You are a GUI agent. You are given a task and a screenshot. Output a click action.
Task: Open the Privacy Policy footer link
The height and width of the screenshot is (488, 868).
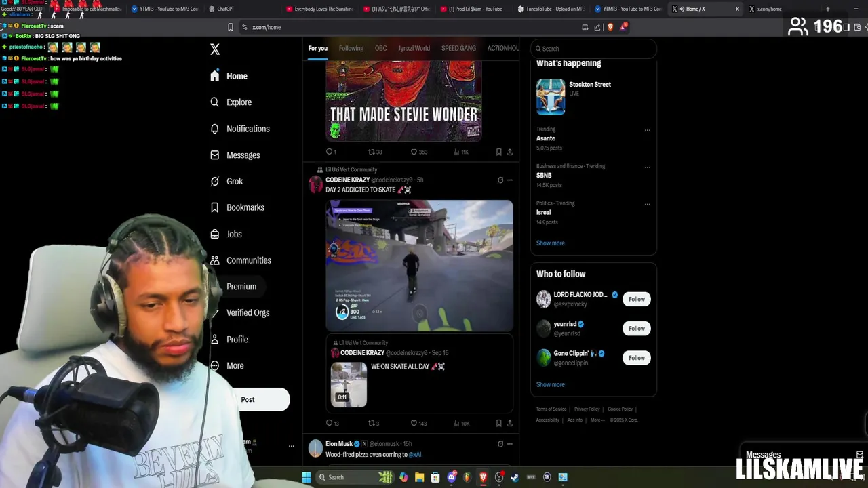(587, 409)
